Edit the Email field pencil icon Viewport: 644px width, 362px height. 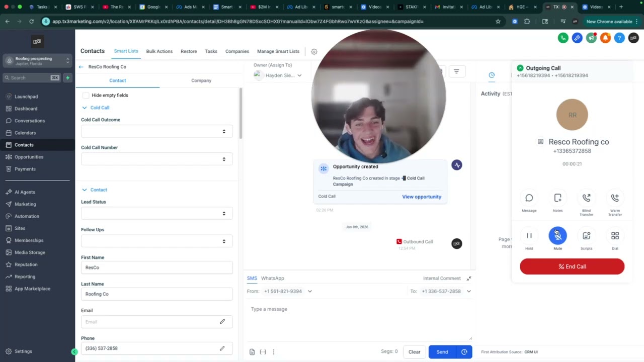(x=222, y=321)
